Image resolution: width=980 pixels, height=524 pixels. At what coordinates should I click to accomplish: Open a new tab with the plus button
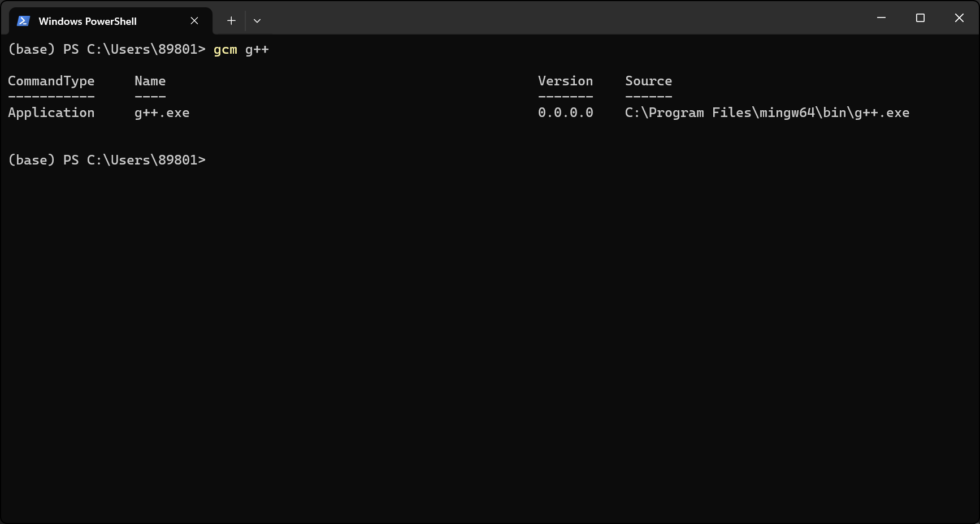click(x=231, y=21)
